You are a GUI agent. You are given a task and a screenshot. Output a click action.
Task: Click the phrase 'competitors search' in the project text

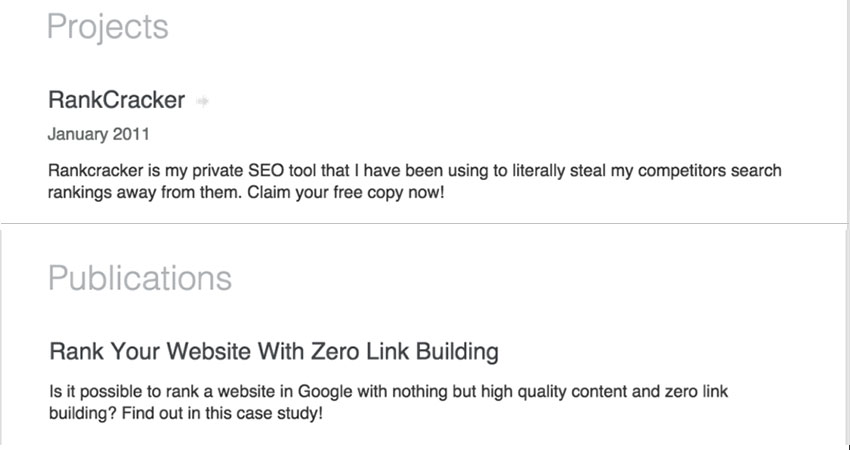[710, 171]
